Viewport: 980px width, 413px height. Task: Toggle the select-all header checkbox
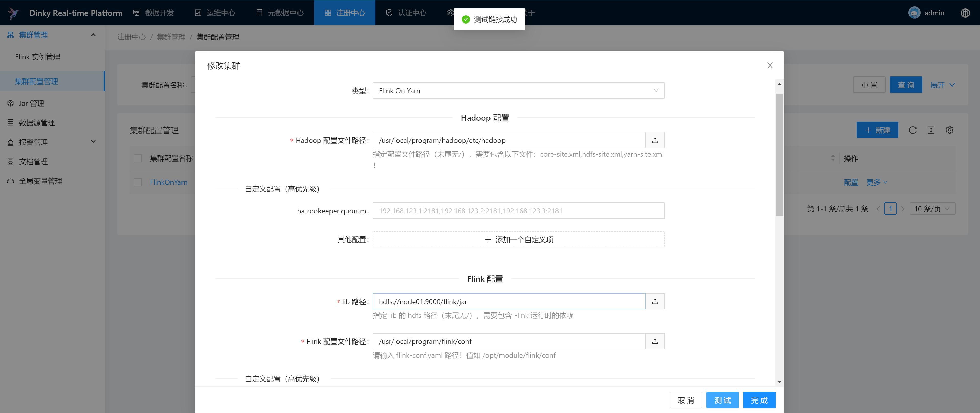click(x=138, y=158)
